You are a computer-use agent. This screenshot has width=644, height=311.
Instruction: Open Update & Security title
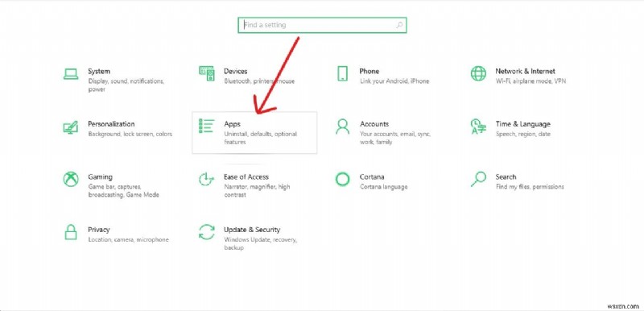252,230
